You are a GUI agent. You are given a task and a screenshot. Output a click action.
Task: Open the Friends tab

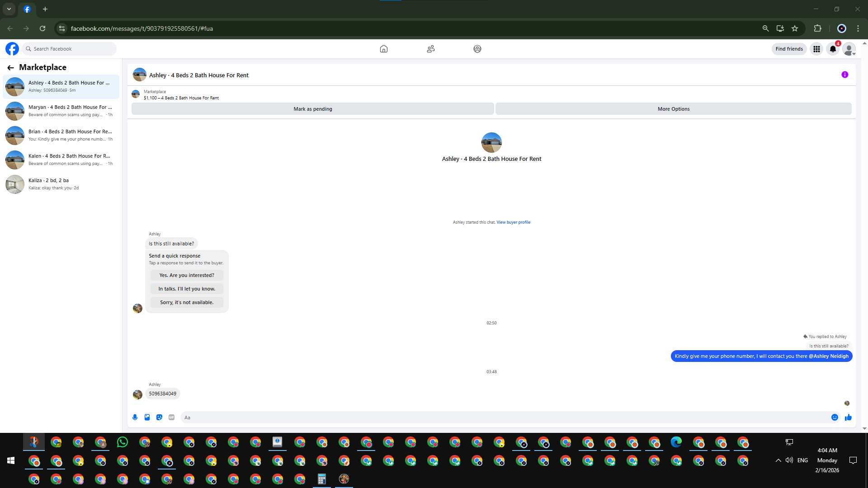(430, 49)
